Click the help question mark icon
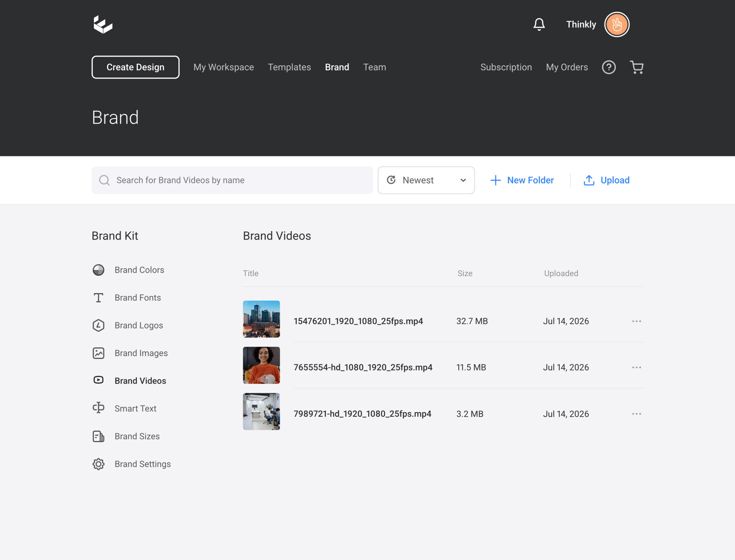 609,67
